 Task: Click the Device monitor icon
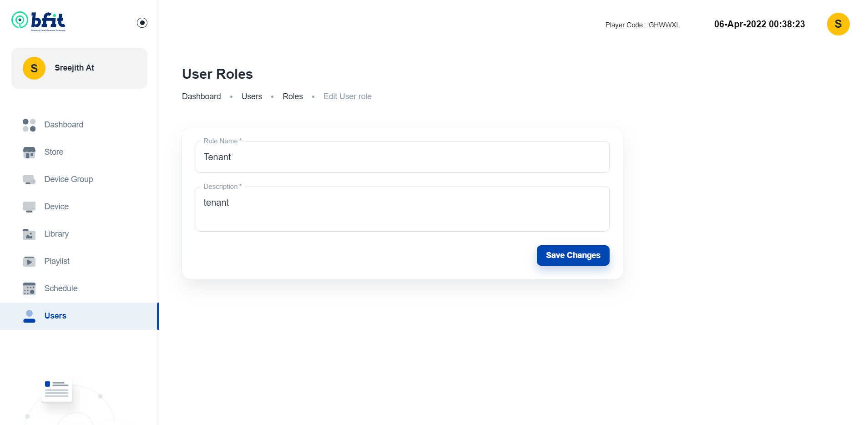pos(29,207)
